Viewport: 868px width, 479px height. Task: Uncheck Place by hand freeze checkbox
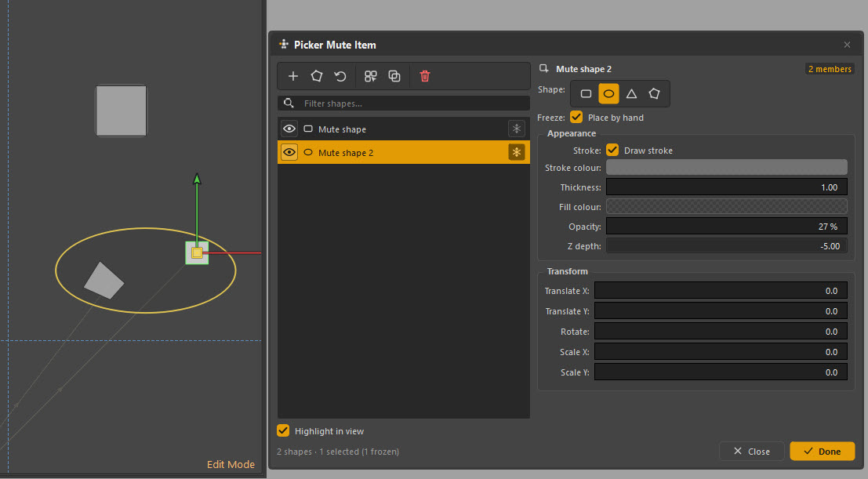coord(576,118)
